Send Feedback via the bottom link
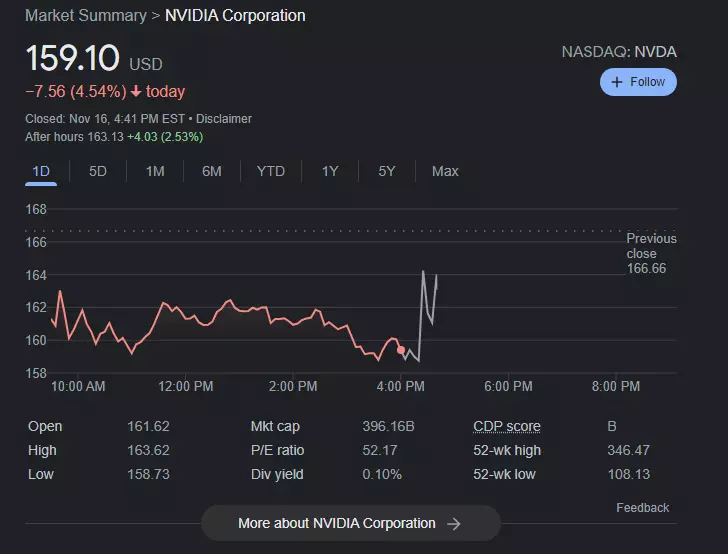 [642, 508]
